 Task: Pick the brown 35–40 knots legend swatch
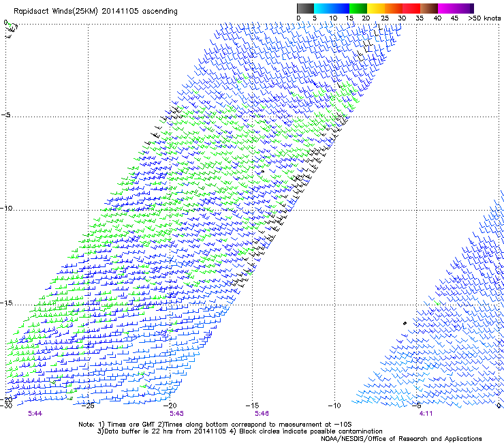coord(429,8)
